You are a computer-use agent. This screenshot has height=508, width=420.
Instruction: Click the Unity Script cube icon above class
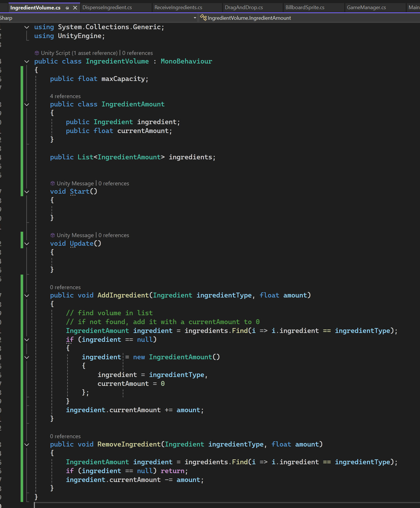click(x=37, y=53)
